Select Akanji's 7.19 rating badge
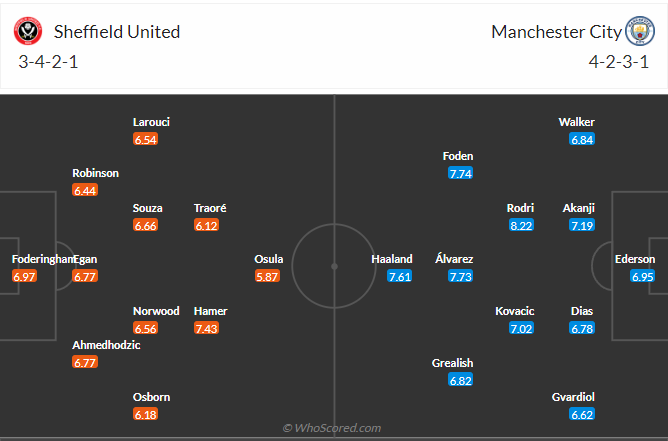This screenshot has width=668, height=441. (582, 225)
